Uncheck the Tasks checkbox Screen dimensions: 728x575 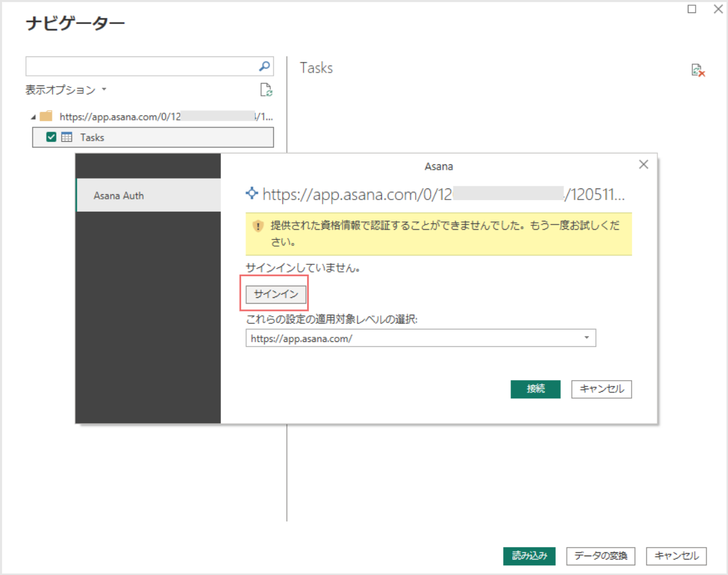(x=51, y=137)
